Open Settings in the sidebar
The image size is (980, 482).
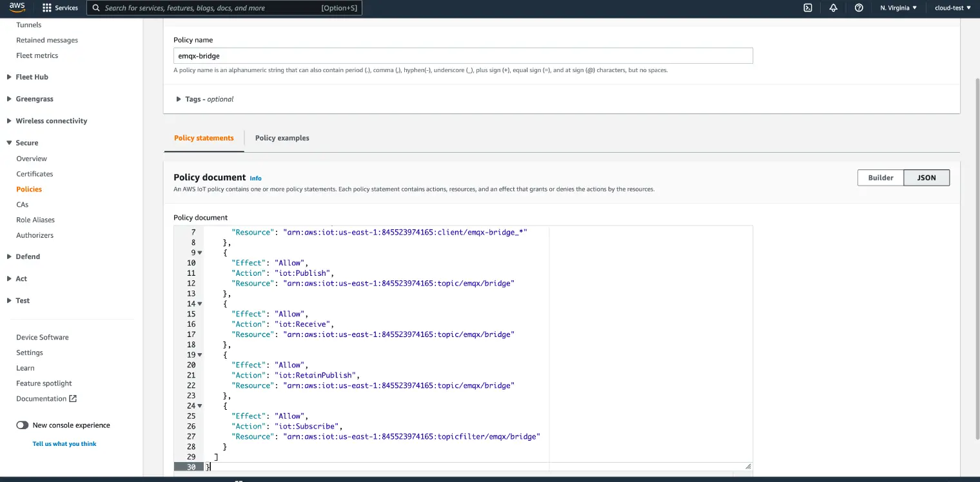pos(30,352)
